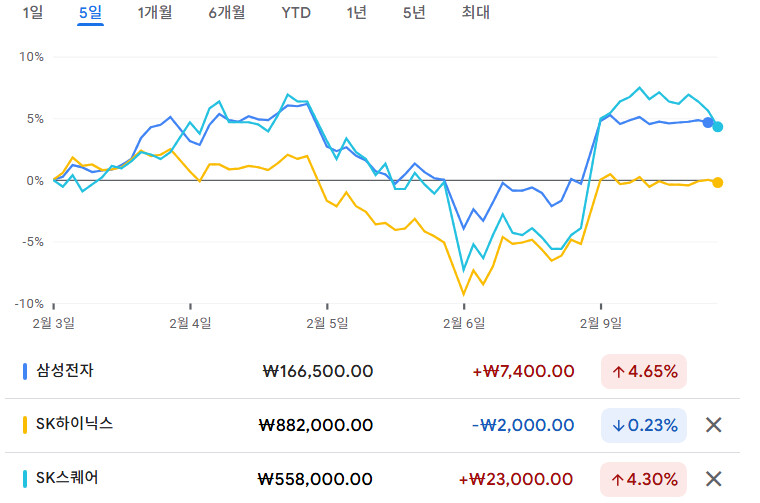760x503 pixels.
Task: View the 5년 chart range
Action: [x=413, y=13]
